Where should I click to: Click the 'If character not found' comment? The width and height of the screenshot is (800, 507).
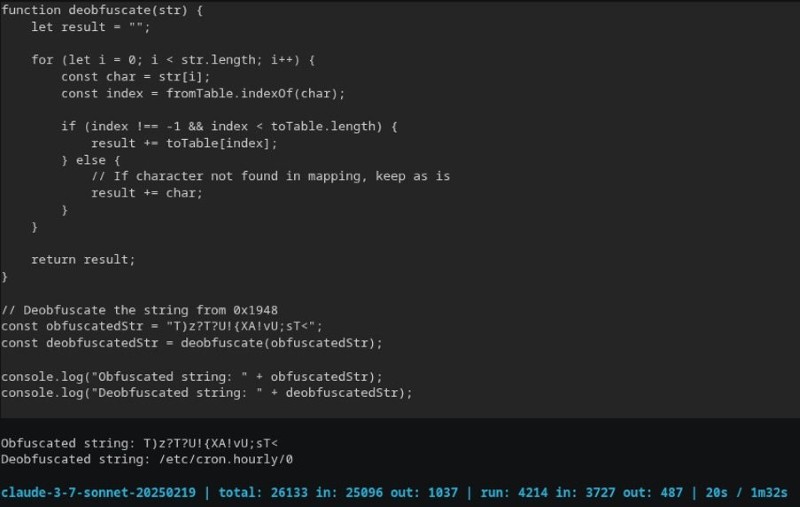click(x=270, y=176)
